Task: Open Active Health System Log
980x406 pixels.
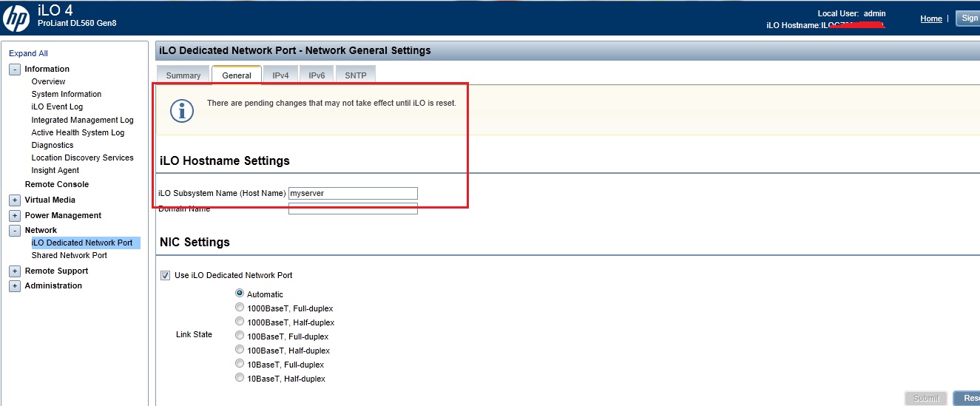Action: [x=78, y=132]
